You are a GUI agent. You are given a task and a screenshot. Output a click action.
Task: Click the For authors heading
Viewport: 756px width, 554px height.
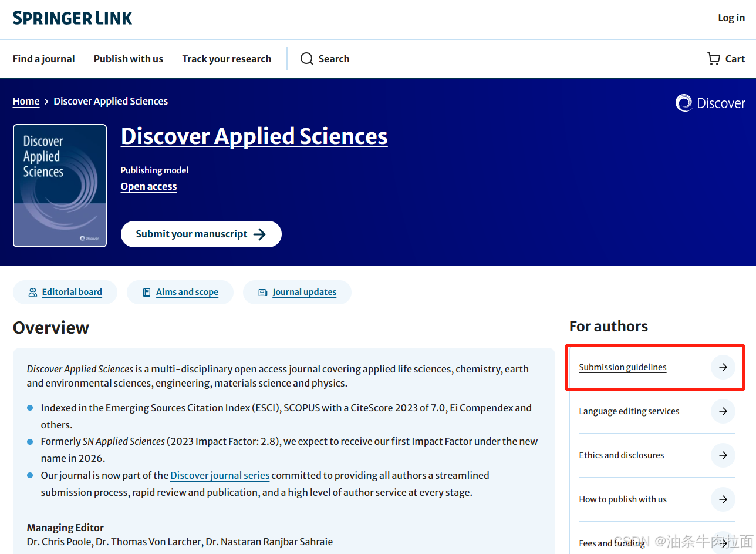pos(609,326)
